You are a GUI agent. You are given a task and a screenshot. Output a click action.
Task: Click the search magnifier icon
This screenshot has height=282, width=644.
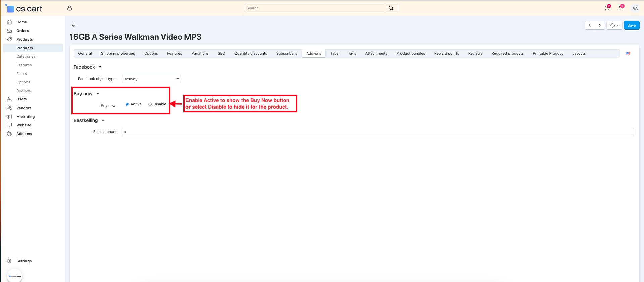pos(391,8)
